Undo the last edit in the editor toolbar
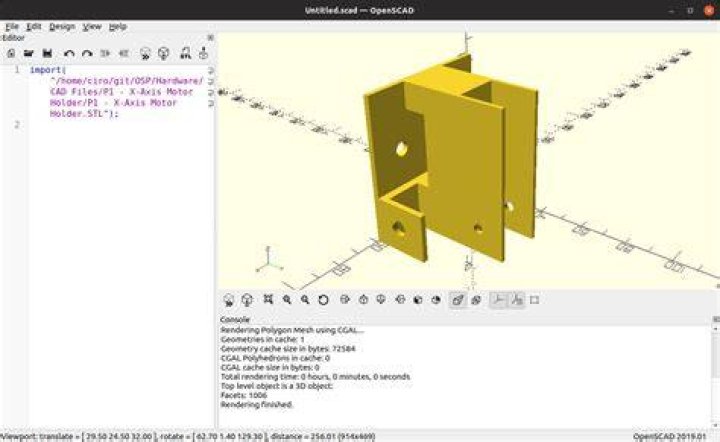The image size is (720, 442). click(x=69, y=54)
